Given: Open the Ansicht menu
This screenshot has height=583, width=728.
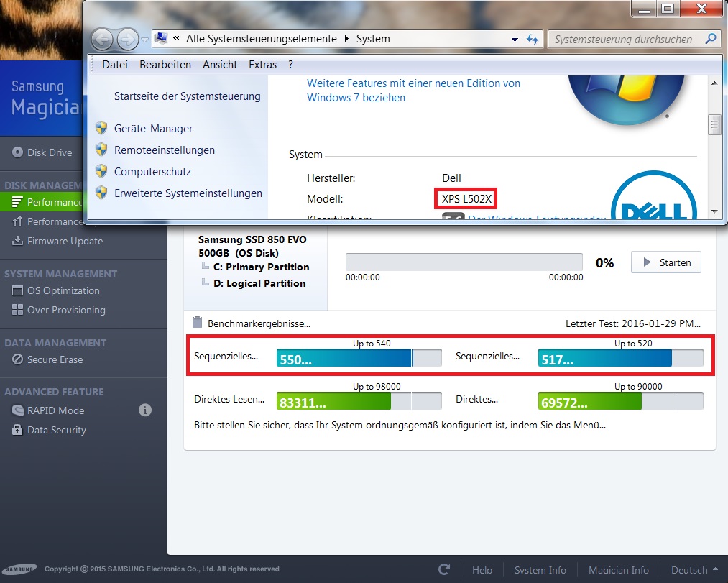Looking at the screenshot, I should click(220, 65).
